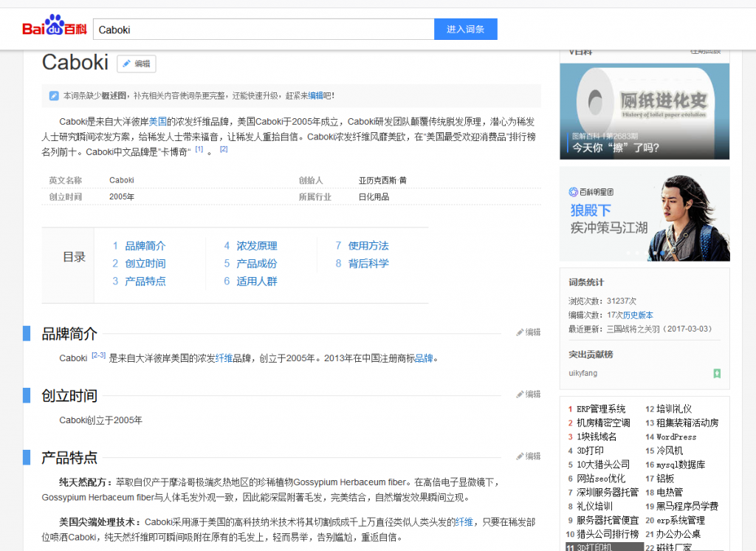This screenshot has height=551, width=756.
Task: Open reference [2-3] in 品牌简介
Action: pos(98,355)
